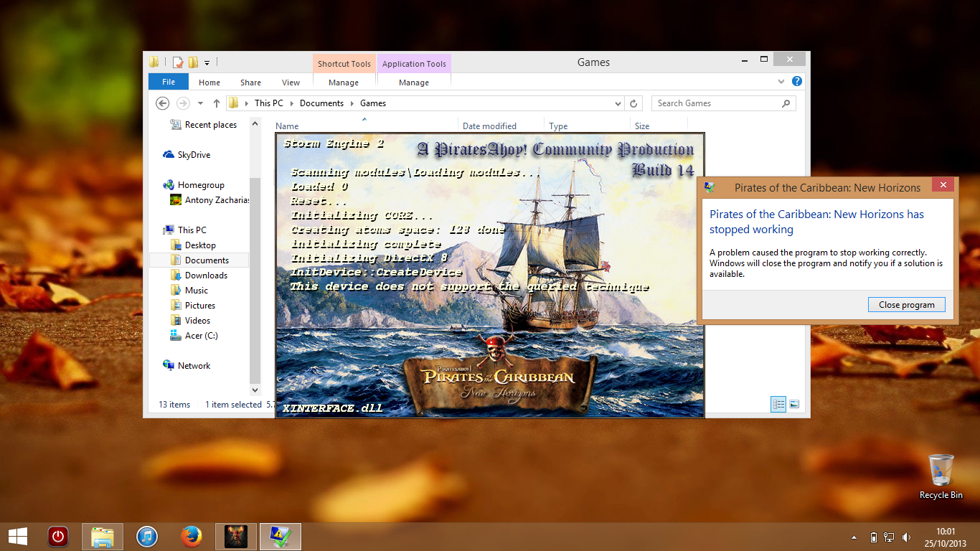
Task: Click the '1 item selected' status text
Action: coord(233,405)
